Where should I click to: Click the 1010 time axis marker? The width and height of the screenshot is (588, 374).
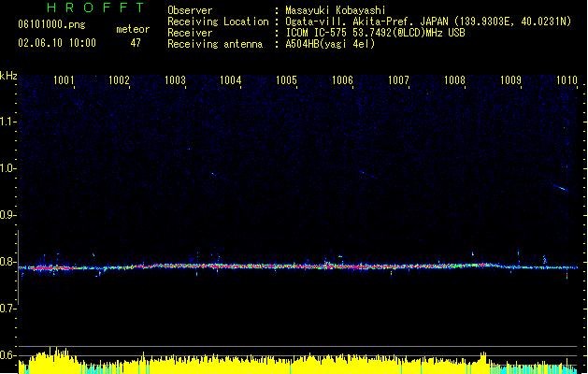[566, 80]
